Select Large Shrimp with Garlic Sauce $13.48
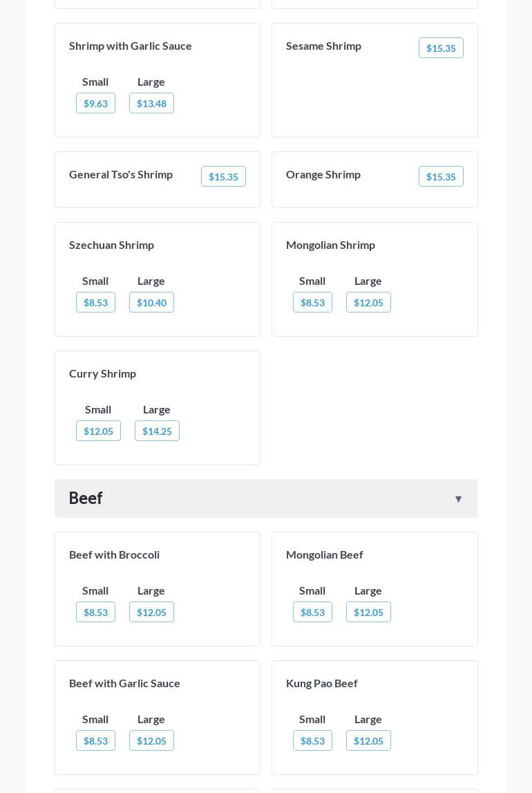 click(x=151, y=104)
